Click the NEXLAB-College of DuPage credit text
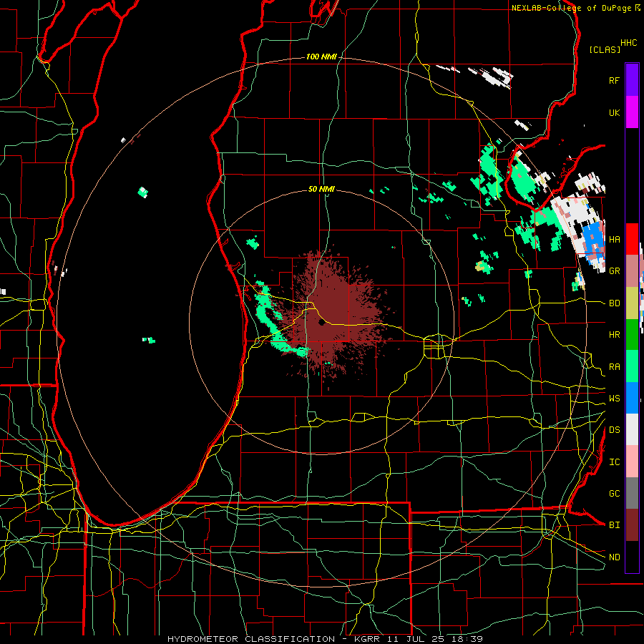Viewport: 644px width, 644px height. [571, 8]
